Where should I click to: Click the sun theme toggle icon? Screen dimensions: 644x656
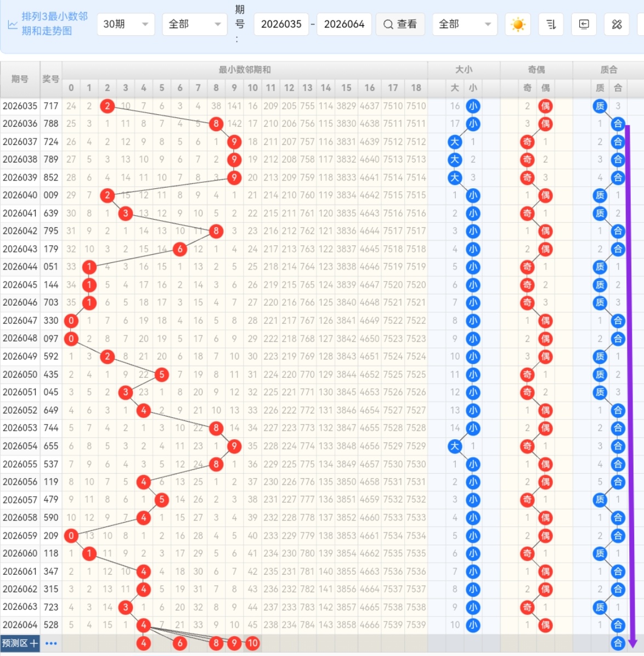click(517, 25)
